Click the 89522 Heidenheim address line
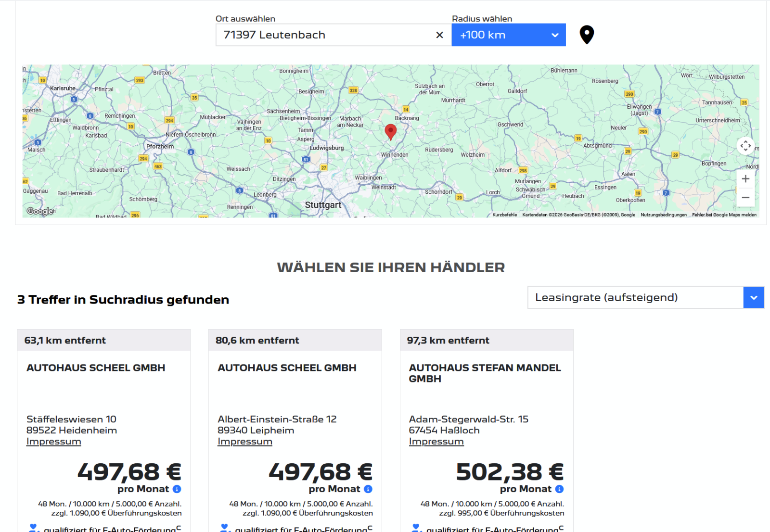Viewport: 770px width, 532px height. [x=72, y=431]
